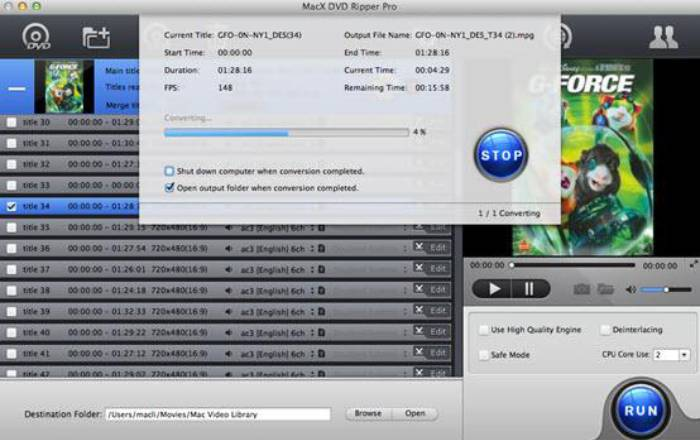Enable Use High Quality Engine

484,330
